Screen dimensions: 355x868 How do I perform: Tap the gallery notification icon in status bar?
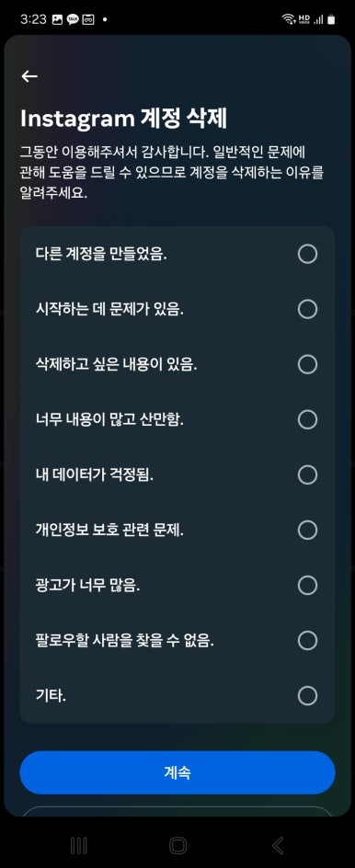coord(57,19)
